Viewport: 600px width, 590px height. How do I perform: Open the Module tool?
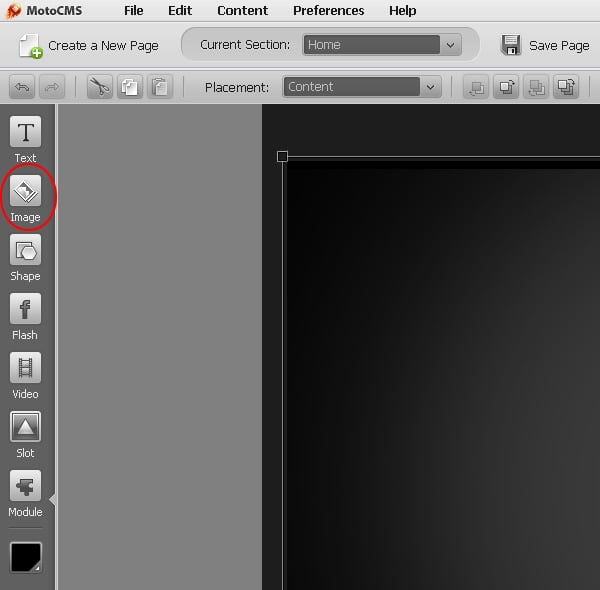[25, 486]
